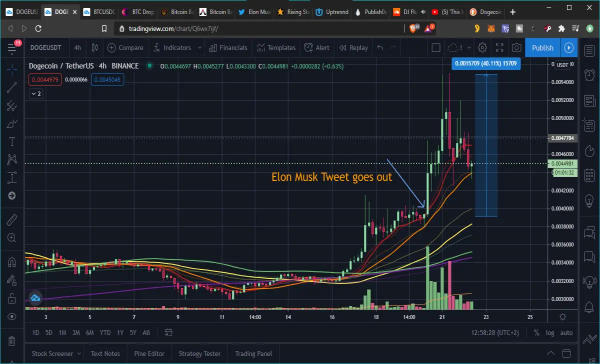Select the zoom in tool
The image size is (600, 364).
(12, 238)
